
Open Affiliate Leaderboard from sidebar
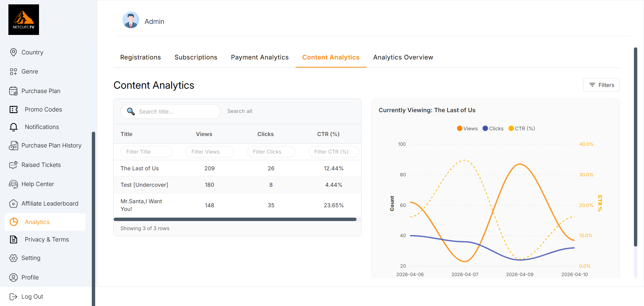pos(50,204)
